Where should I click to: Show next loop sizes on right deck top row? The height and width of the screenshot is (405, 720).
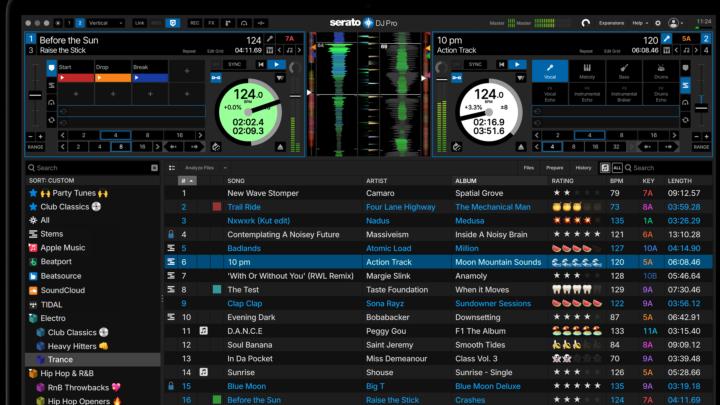click(674, 135)
